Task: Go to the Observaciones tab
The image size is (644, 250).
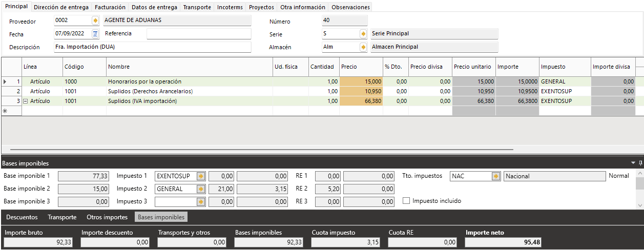Action: pyautogui.click(x=350, y=8)
